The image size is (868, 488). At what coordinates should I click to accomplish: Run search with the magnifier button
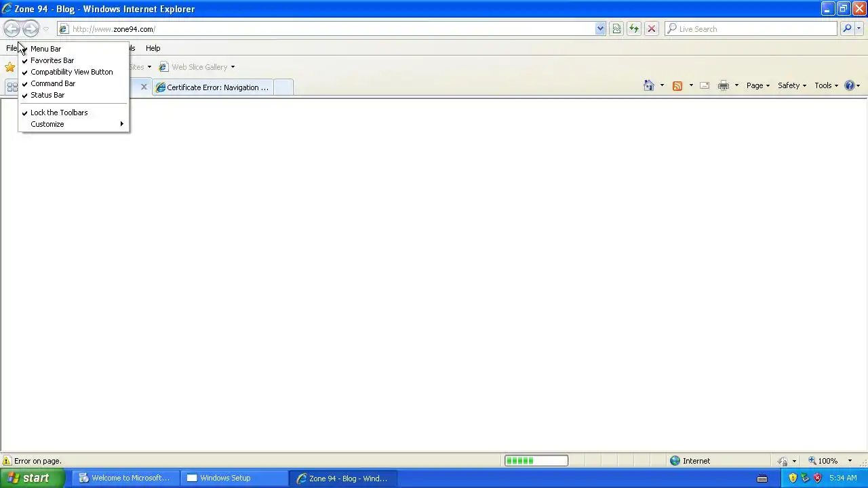tap(846, 29)
